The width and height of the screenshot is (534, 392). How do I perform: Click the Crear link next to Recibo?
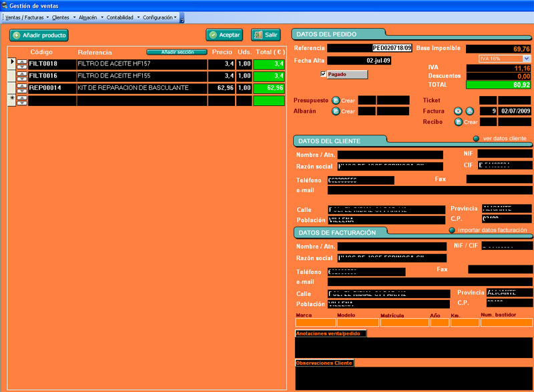click(x=471, y=122)
